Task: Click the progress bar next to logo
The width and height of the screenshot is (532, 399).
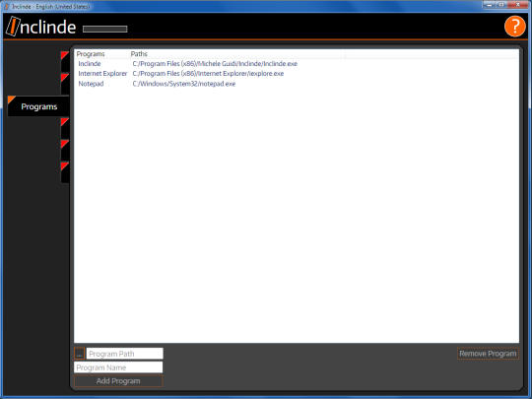Action: pos(105,30)
